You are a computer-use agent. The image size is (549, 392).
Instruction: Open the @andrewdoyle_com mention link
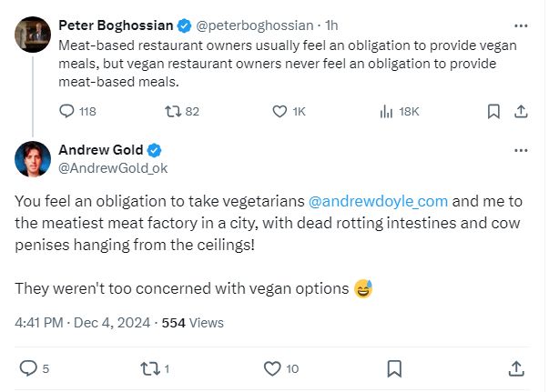pyautogui.click(x=378, y=201)
